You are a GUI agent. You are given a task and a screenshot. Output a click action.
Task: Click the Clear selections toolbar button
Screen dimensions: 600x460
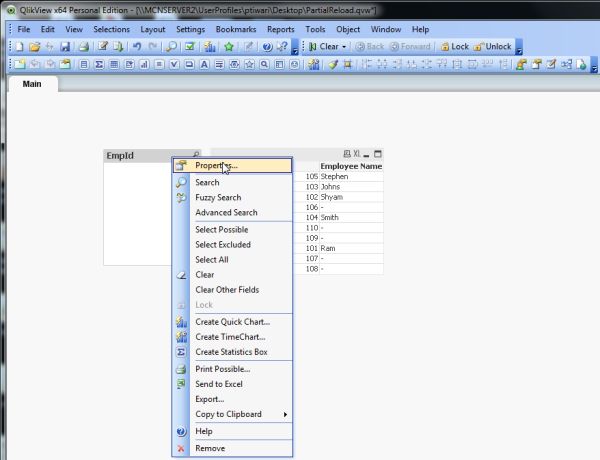[x=324, y=47]
